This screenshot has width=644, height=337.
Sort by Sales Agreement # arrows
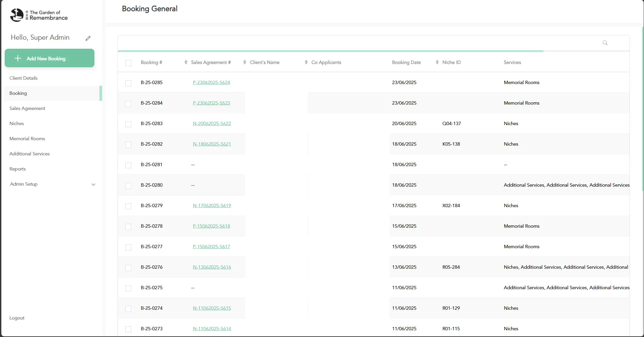[245, 62]
